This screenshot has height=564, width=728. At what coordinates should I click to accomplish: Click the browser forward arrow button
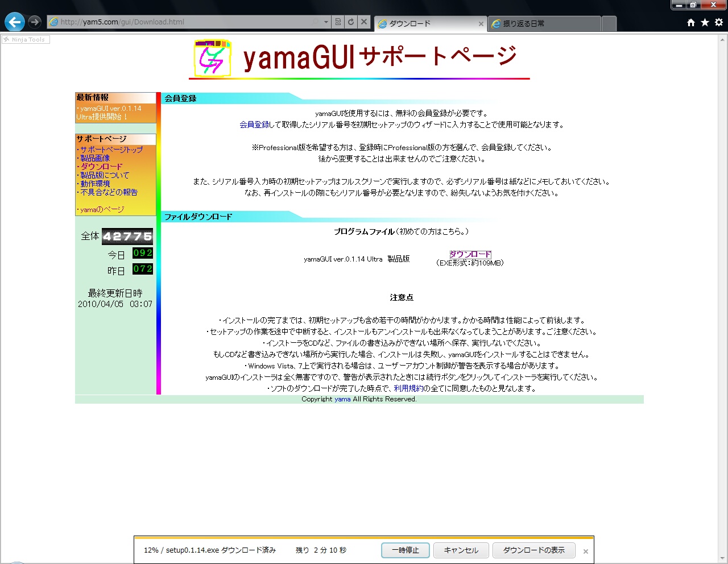(x=35, y=22)
